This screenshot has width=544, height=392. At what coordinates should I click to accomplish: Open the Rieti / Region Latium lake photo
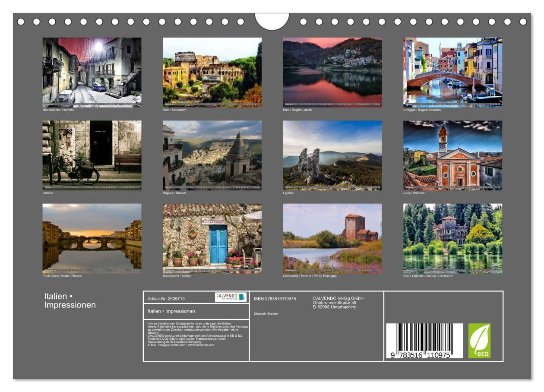(x=332, y=72)
